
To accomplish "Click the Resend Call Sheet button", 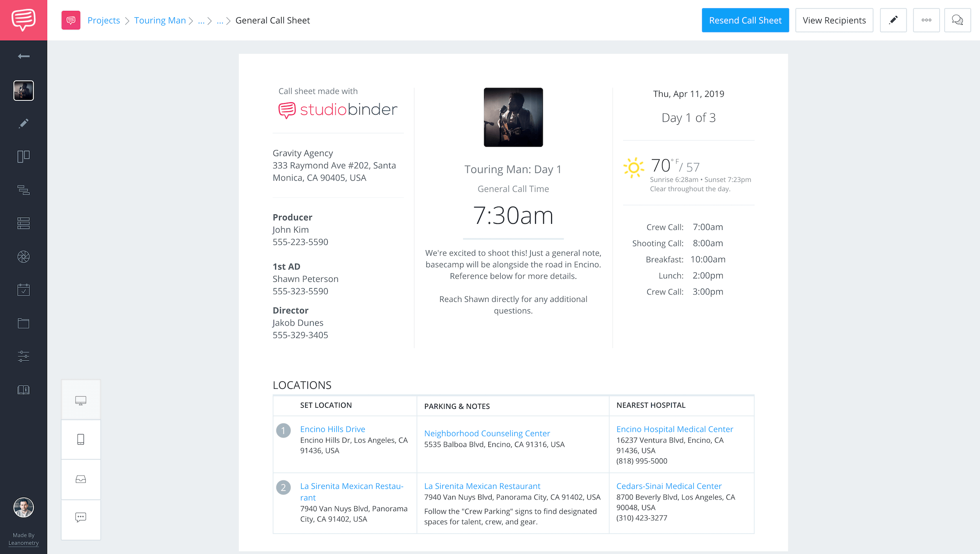I will tap(745, 20).
